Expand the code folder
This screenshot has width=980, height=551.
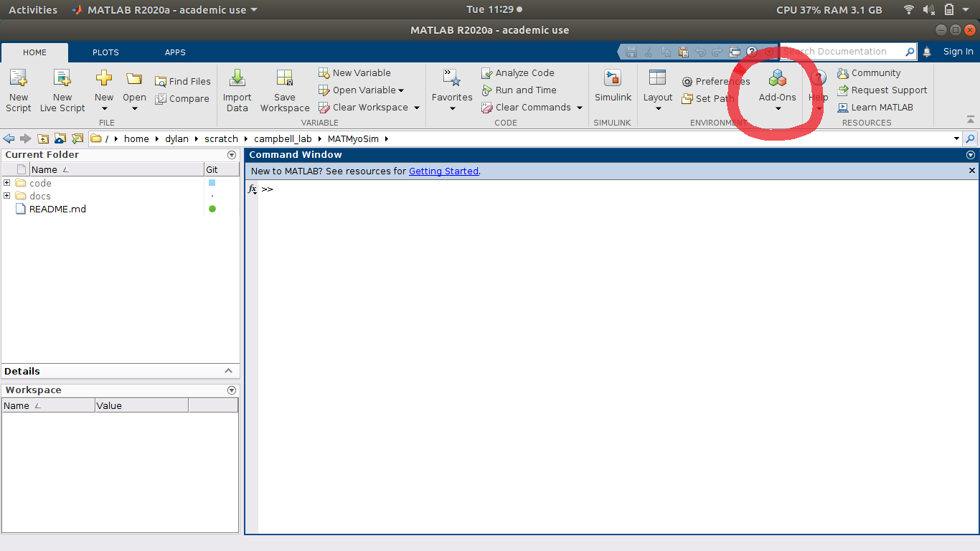(x=7, y=183)
